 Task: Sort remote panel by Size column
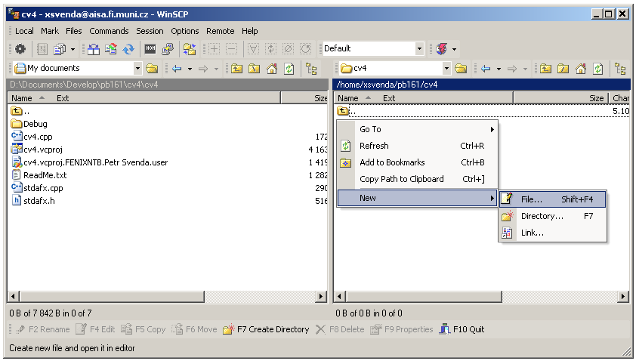click(x=560, y=98)
